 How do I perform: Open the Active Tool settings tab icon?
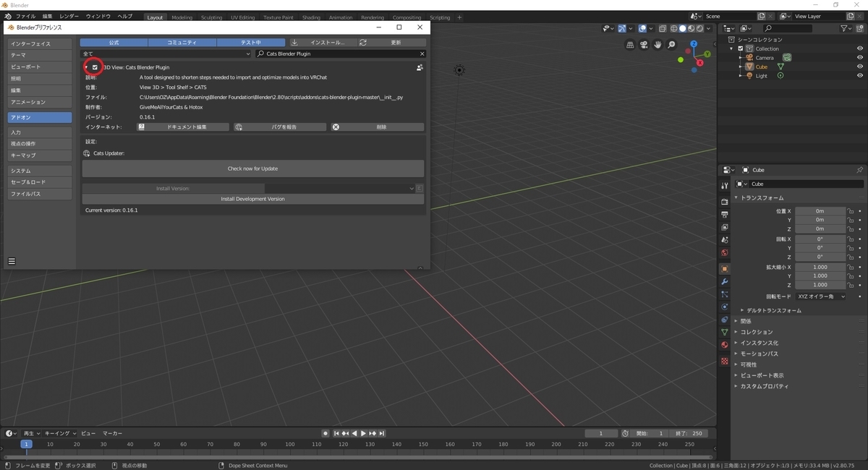coord(724,186)
